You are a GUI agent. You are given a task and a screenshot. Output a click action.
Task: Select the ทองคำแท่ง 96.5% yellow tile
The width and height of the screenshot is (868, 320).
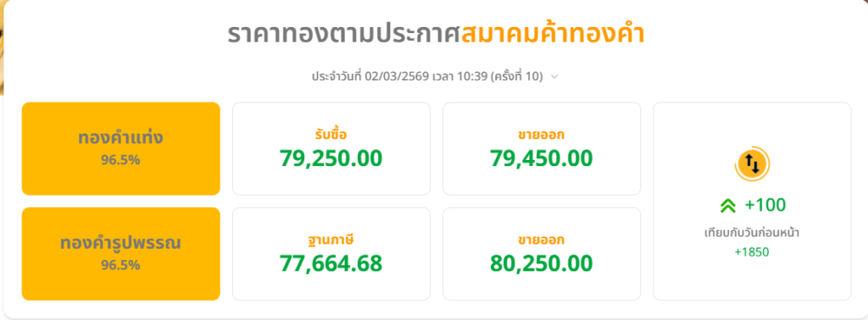pyautogui.click(x=120, y=149)
